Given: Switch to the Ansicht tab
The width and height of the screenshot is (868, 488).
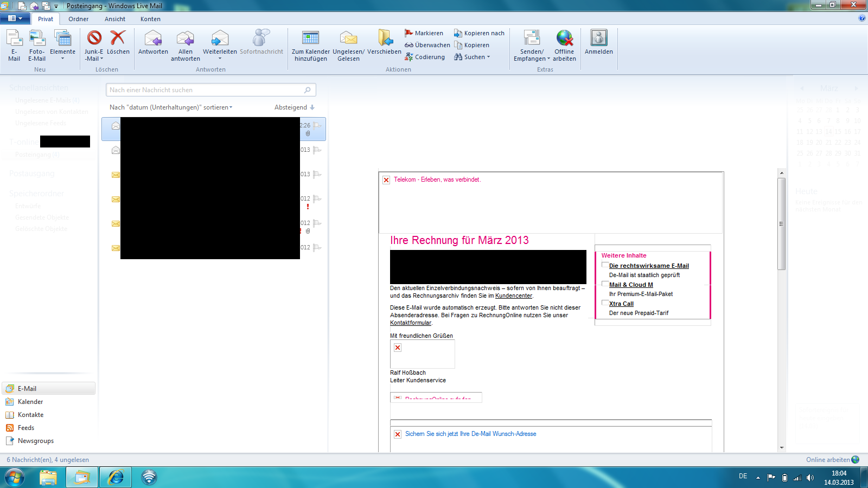Looking at the screenshot, I should coord(114,19).
